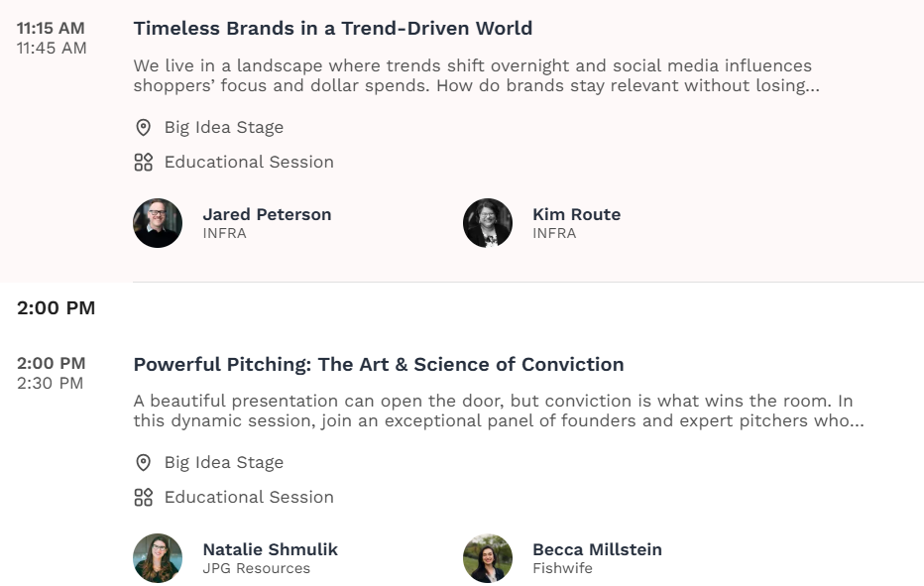Open Powerful Pitching session title
924x586 pixels.
point(379,364)
